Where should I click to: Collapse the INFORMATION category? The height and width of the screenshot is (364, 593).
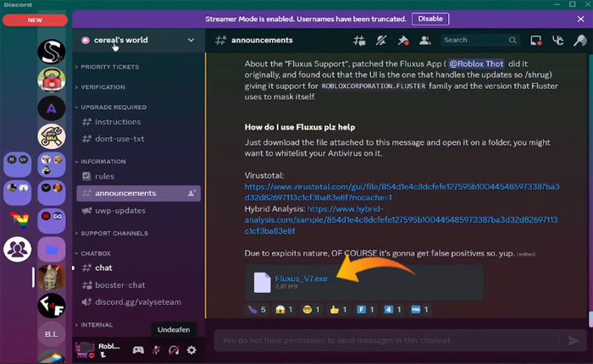click(103, 161)
